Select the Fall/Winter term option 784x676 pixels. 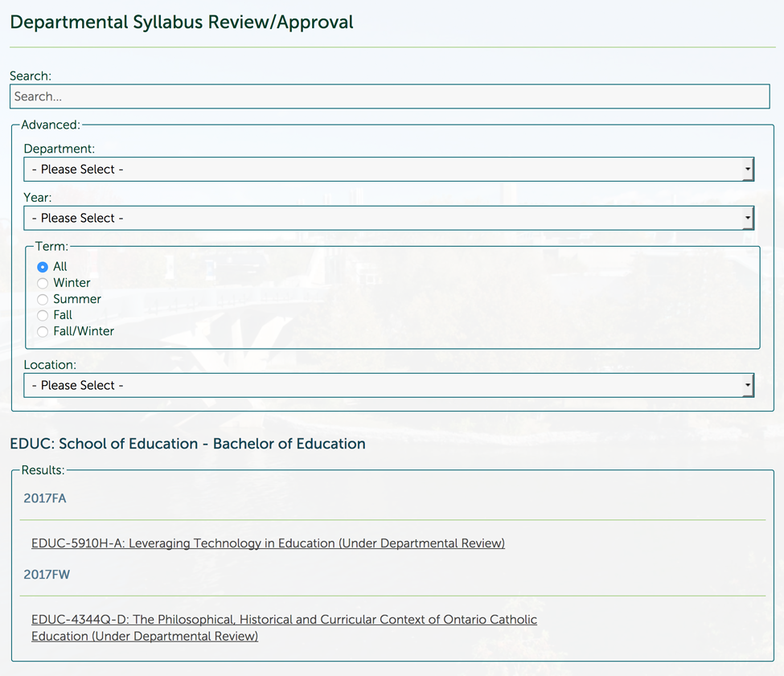point(42,331)
